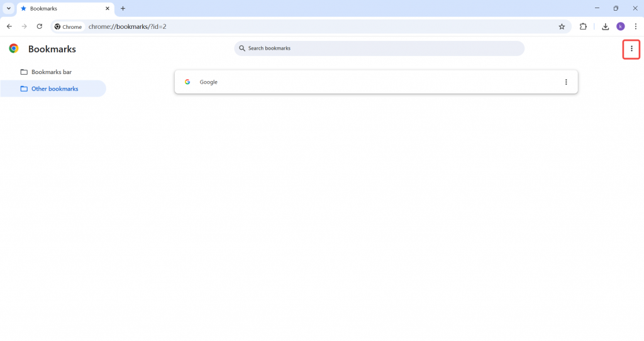The image size is (644, 341).
Task: Open the user profile avatar
Action: click(621, 26)
